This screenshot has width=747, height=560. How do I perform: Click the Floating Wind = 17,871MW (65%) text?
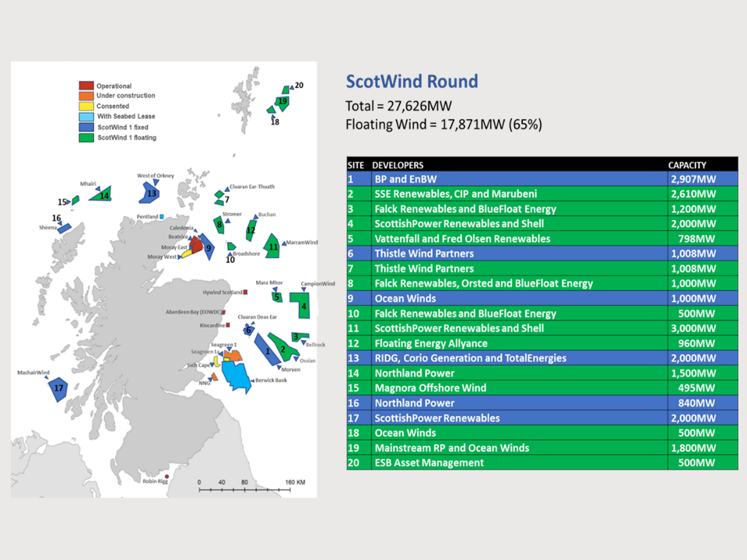(x=444, y=124)
